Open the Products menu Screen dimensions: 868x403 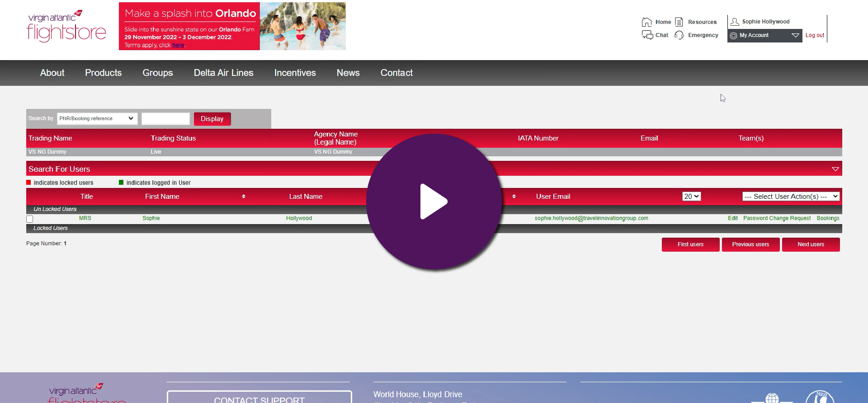pos(103,73)
